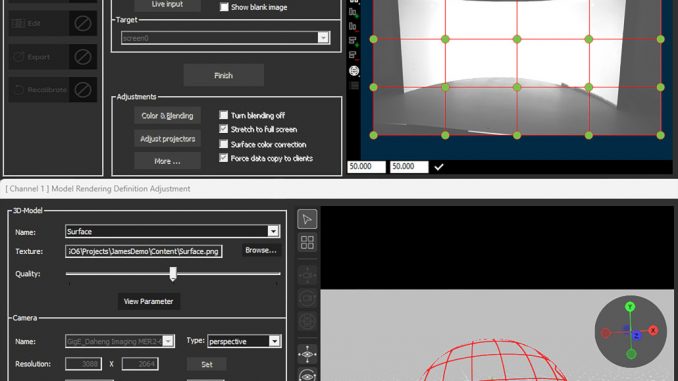Click the remove column icon with red minus
Viewport: 678px width, 381px height.
coord(353,27)
